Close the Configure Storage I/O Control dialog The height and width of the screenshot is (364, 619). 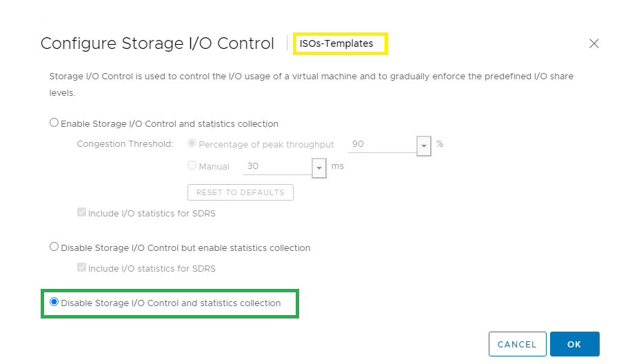tap(593, 43)
